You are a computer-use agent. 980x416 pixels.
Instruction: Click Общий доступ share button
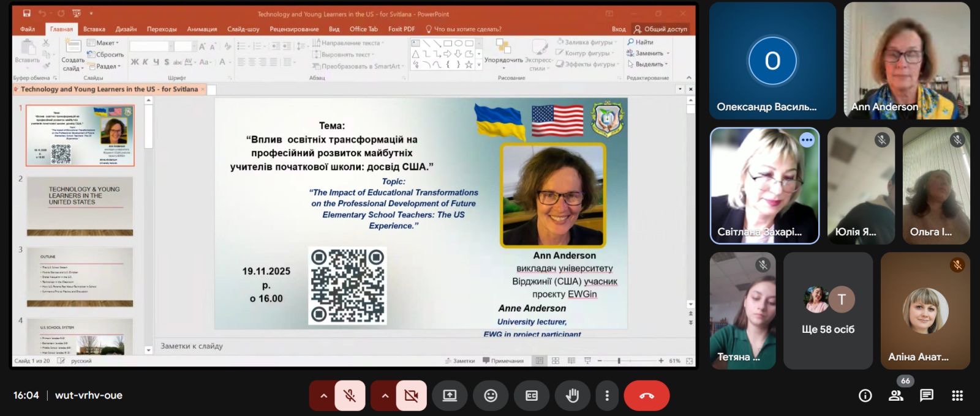[660, 29]
